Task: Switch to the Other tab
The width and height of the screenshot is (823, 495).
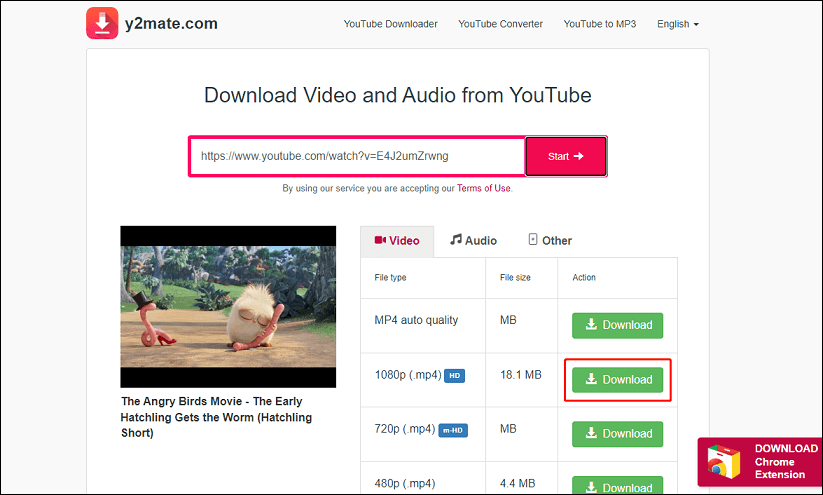Action: 550,240
